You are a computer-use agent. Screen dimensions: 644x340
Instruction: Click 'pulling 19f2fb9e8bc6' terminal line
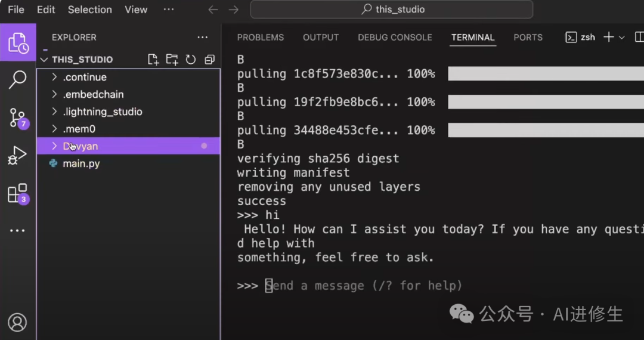point(336,102)
